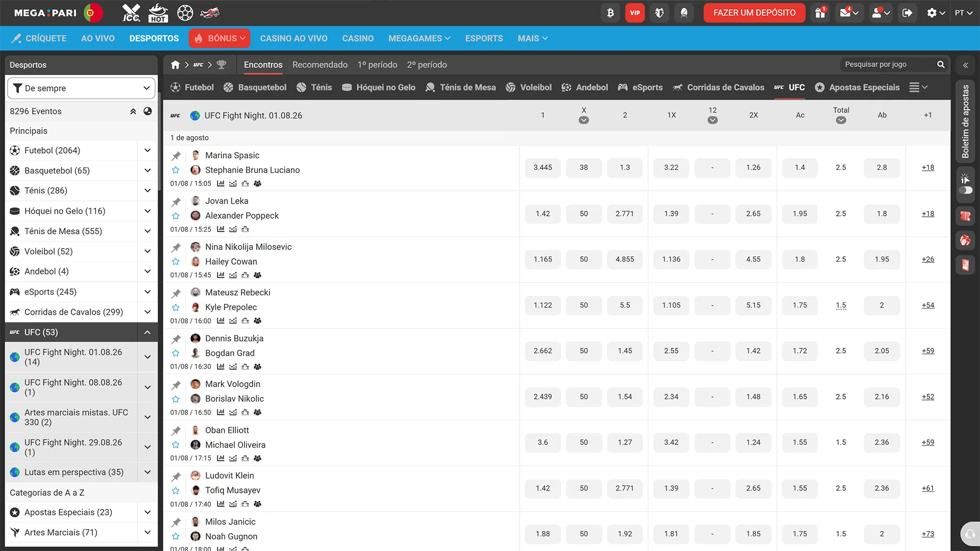
Task: Favorite the Rebecki vs Prepolec fight
Action: (176, 308)
